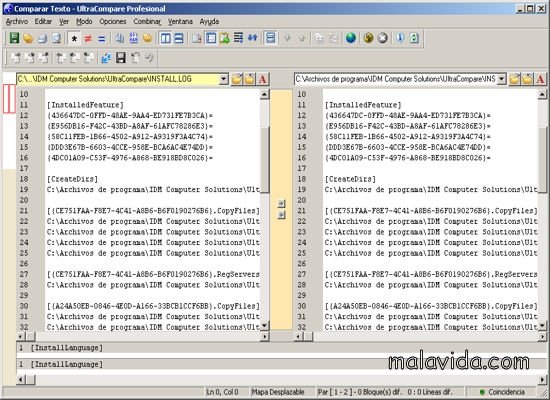Click the globe web icon in toolbar
The height and width of the screenshot is (400, 550).
[x=351, y=38]
